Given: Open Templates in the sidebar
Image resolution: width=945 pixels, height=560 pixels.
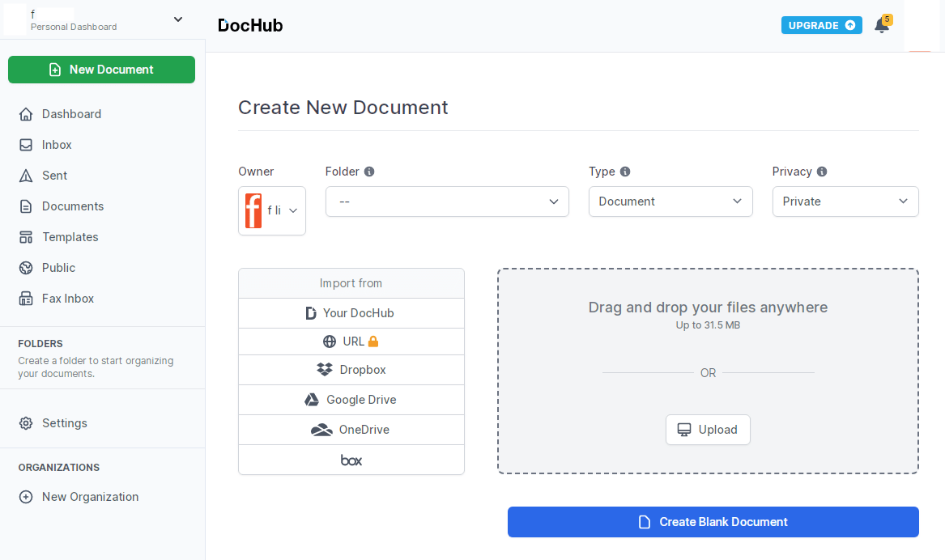Looking at the screenshot, I should [x=70, y=237].
